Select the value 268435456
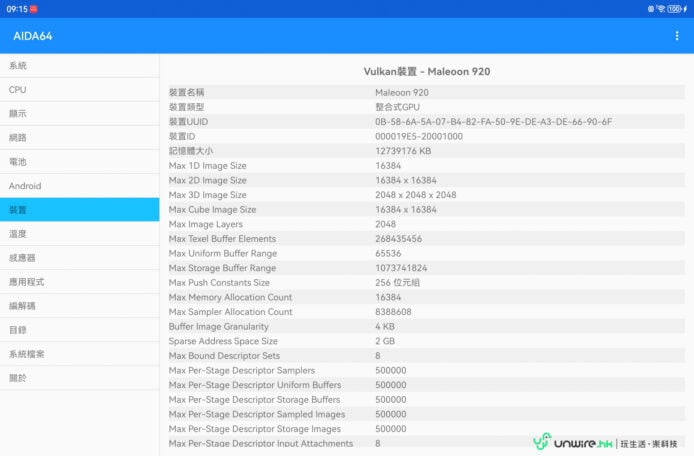The width and height of the screenshot is (694, 456). pyautogui.click(x=398, y=239)
